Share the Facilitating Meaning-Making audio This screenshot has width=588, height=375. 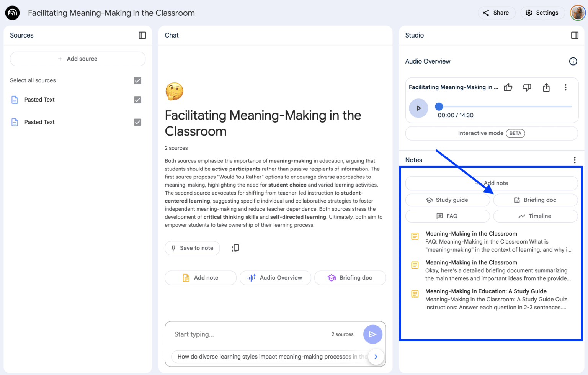(x=546, y=87)
